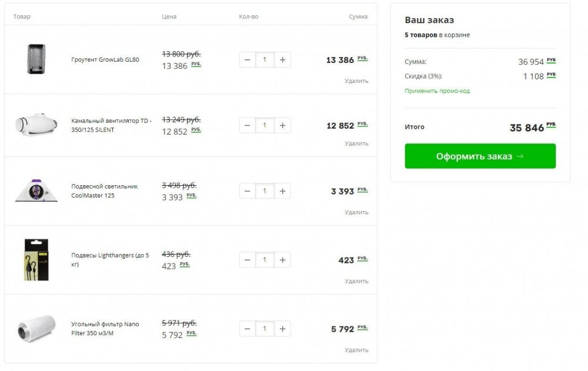Increase quantity of Гроутент GrowLab GL80
The height and width of the screenshot is (371, 588).
coord(282,59)
